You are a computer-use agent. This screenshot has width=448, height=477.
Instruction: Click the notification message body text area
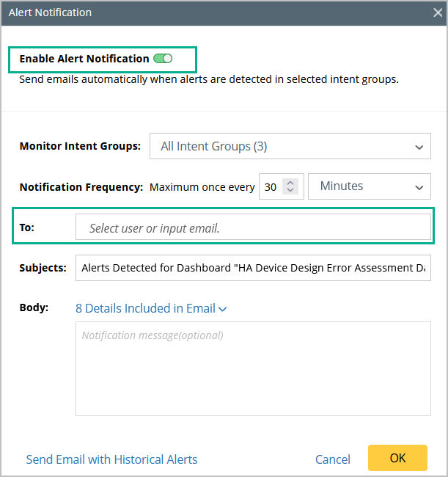pyautogui.click(x=253, y=369)
